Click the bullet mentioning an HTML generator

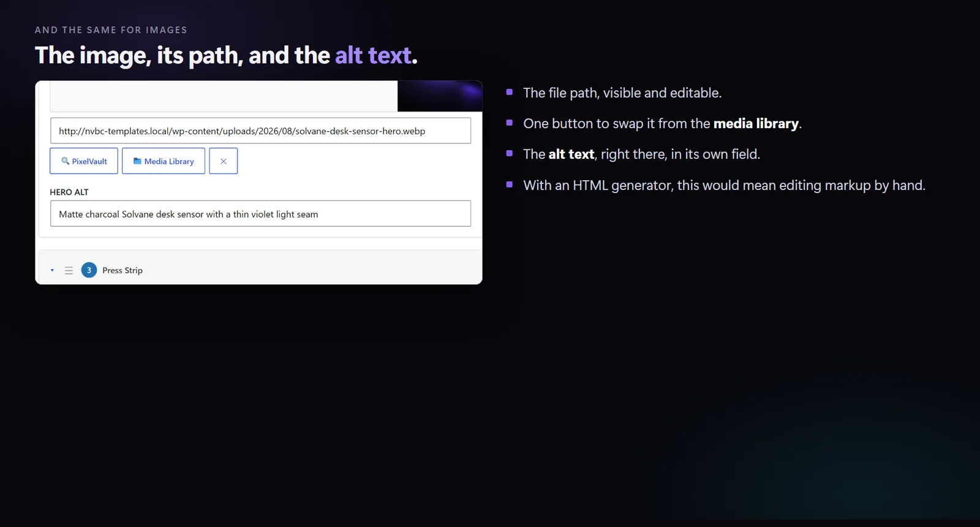tap(724, 185)
